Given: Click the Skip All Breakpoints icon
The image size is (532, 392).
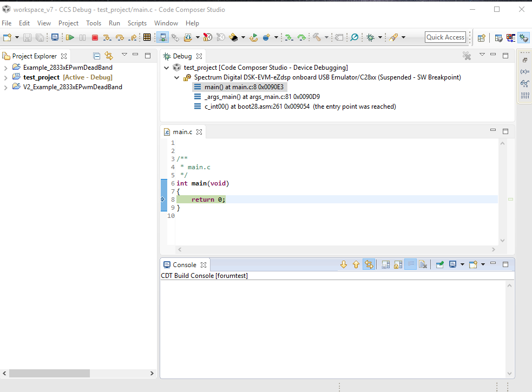Looking at the screenshot, I should click(354, 37).
